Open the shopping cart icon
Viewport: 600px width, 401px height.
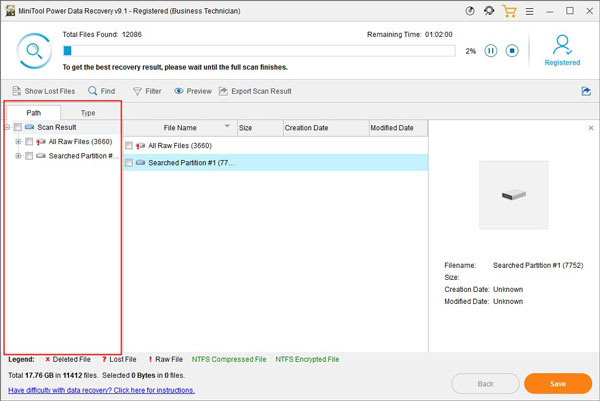point(510,12)
